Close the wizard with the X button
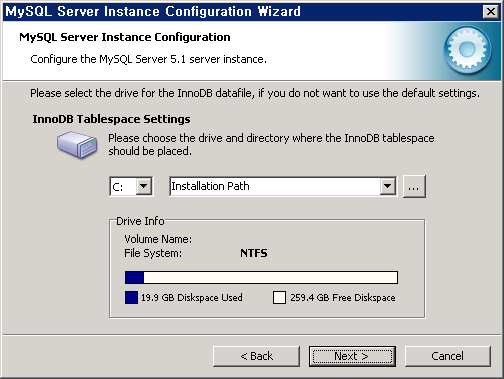This screenshot has width=504, height=379. coord(491,12)
